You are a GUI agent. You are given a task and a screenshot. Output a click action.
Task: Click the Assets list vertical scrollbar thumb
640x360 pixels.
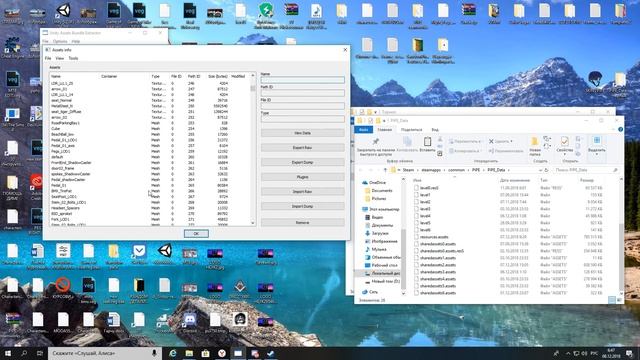(x=253, y=87)
